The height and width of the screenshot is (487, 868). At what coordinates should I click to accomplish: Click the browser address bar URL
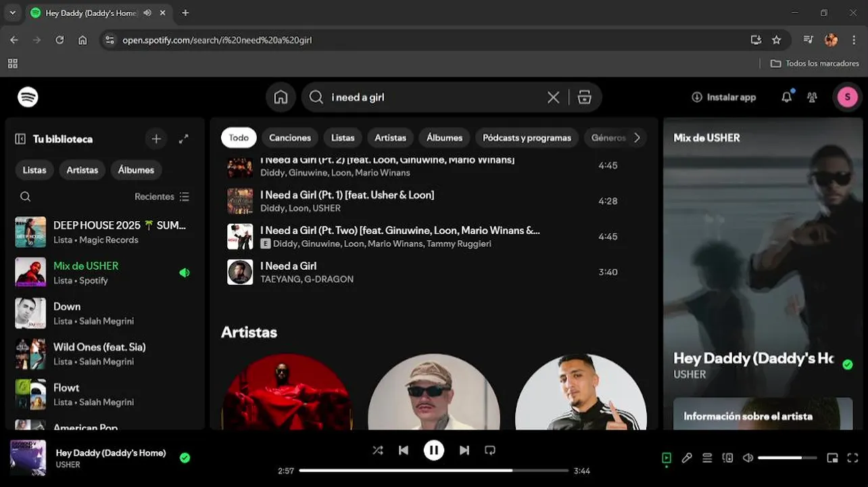[217, 40]
